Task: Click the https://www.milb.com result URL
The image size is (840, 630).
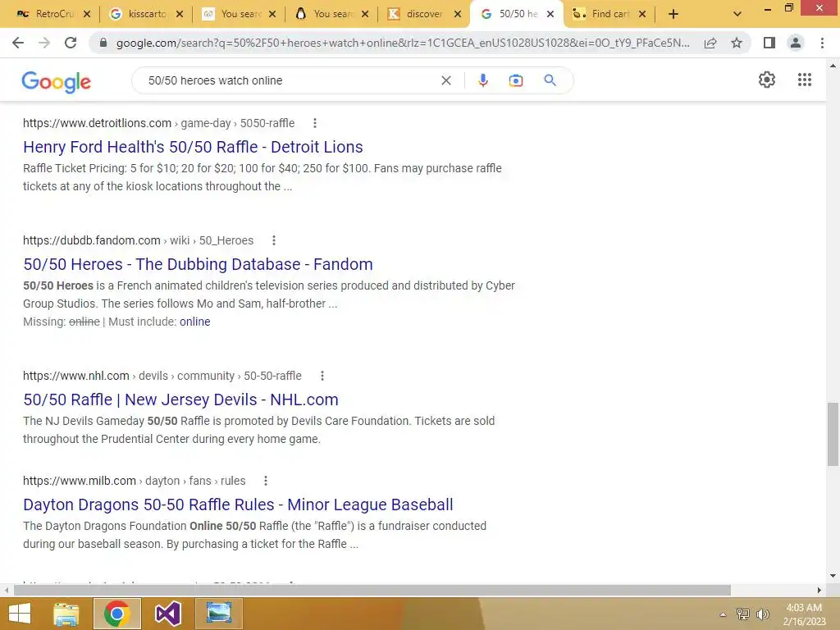Action: coord(80,481)
